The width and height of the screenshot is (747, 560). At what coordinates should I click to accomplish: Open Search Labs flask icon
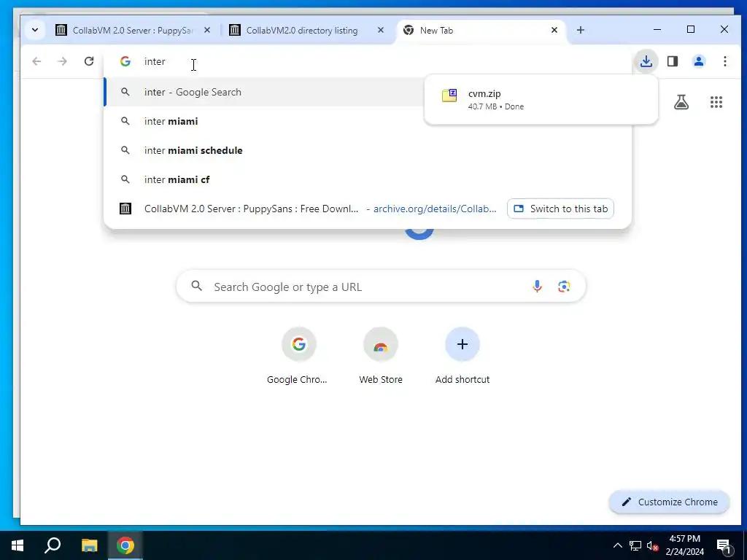pyautogui.click(x=681, y=102)
